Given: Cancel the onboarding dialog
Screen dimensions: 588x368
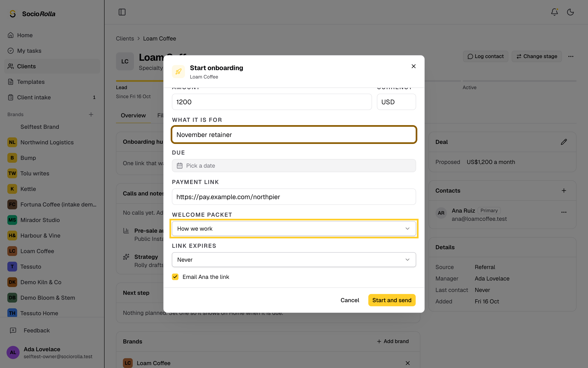Looking at the screenshot, I should click(x=350, y=300).
